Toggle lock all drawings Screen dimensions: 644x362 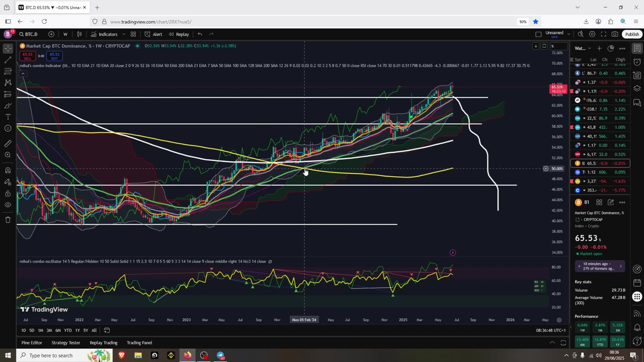pyautogui.click(x=8, y=193)
